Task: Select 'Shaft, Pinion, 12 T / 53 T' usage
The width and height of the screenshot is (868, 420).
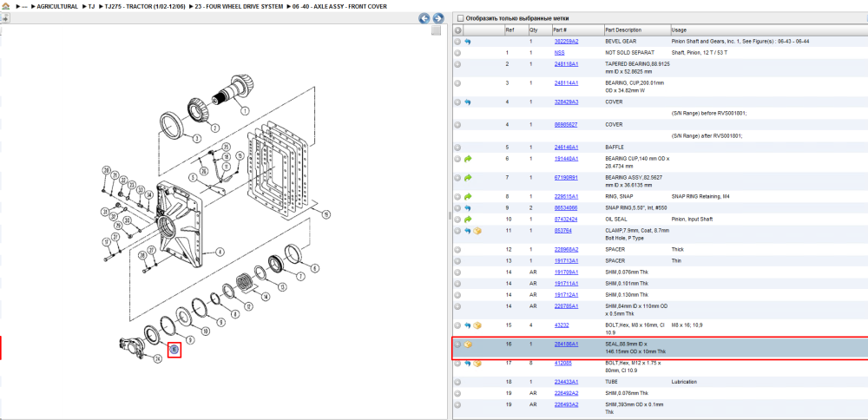Action: pos(699,53)
